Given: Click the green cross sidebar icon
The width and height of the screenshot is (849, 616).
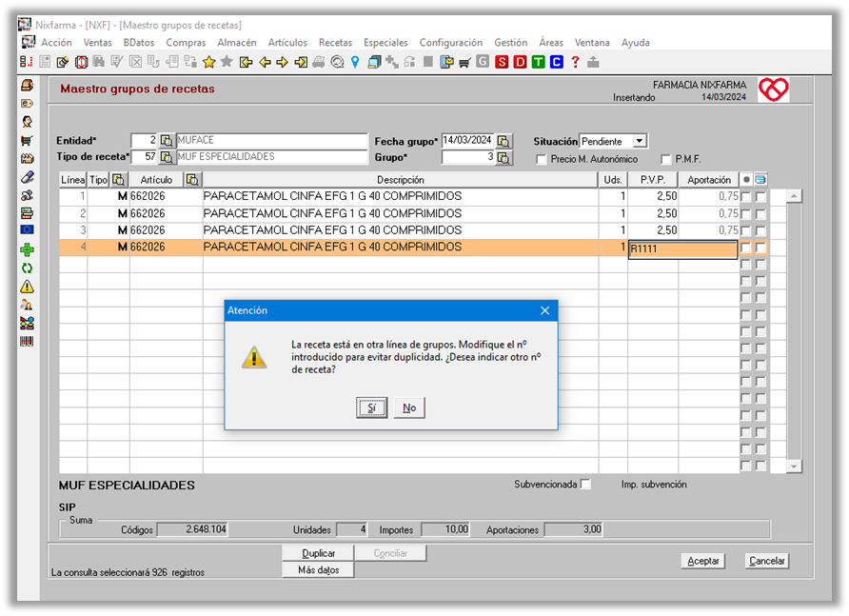Looking at the screenshot, I should coord(27,249).
